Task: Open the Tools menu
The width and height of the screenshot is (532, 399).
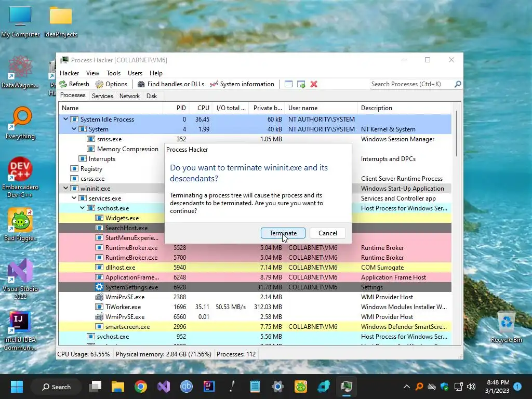Action: 113,73
